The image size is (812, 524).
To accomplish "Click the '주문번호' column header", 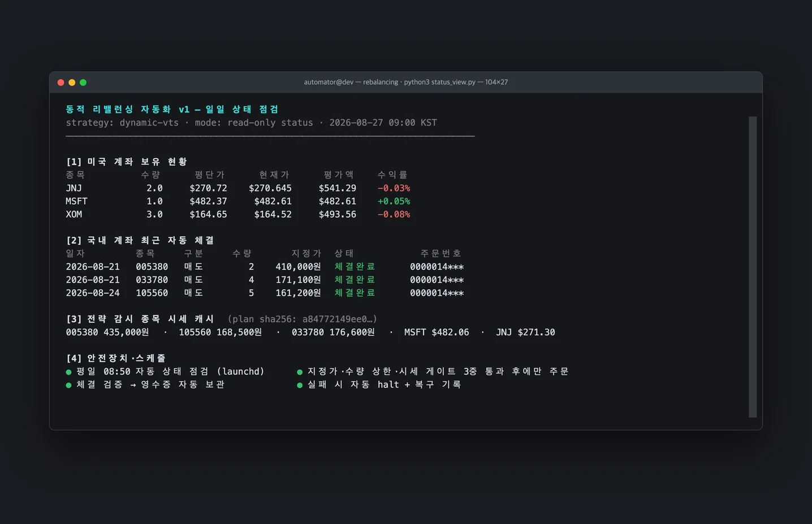I will pos(440,253).
